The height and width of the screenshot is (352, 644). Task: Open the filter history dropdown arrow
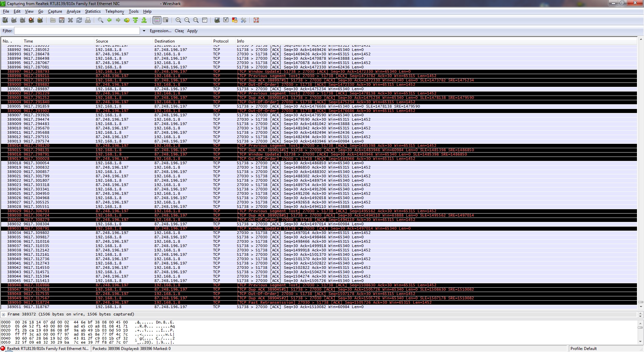point(144,31)
